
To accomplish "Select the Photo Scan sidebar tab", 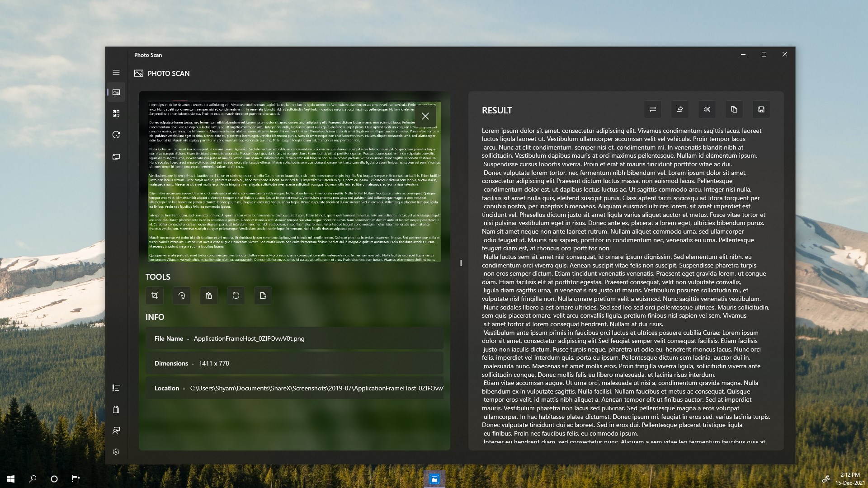I will tap(116, 92).
